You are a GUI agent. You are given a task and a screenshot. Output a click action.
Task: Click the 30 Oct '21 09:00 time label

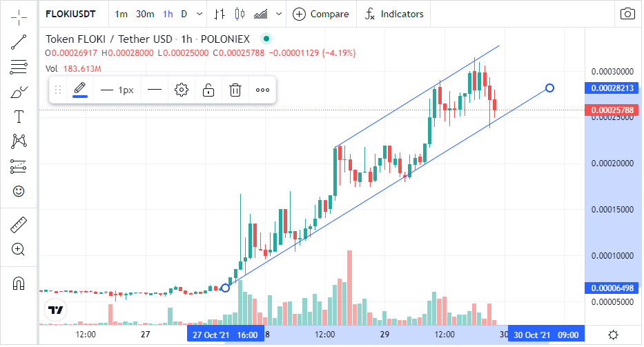(x=546, y=335)
